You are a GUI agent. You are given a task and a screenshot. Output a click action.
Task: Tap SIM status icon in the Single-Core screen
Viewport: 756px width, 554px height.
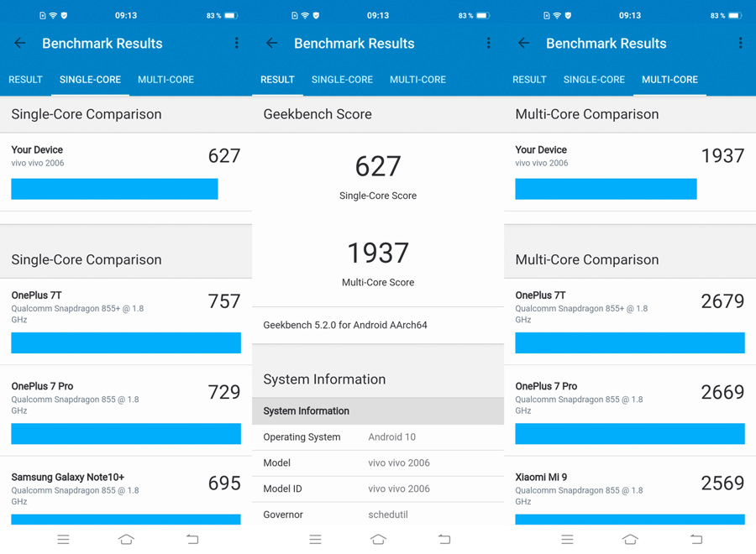tap(43, 15)
